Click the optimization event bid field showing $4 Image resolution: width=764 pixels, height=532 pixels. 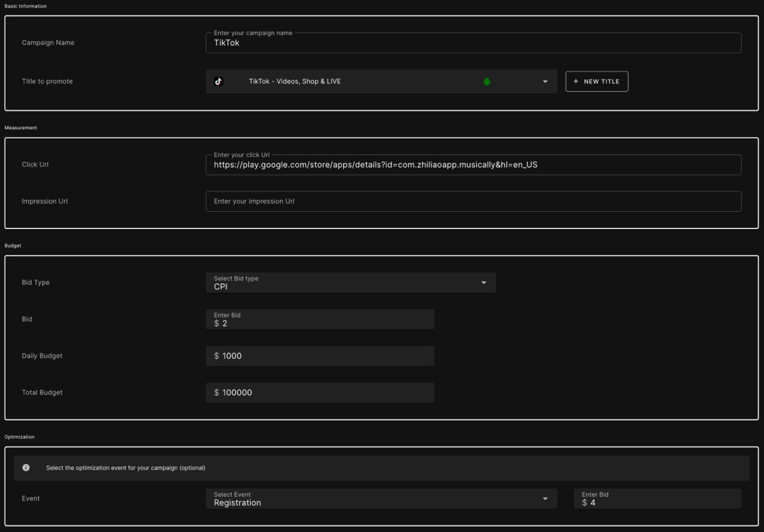pyautogui.click(x=657, y=498)
